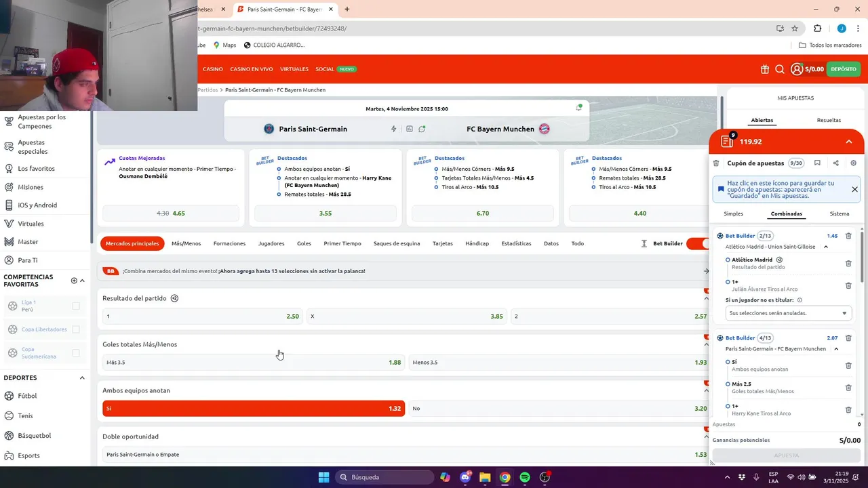Click the lightning bolt icon between teams
This screenshot has width=868, height=488.
pos(393,129)
